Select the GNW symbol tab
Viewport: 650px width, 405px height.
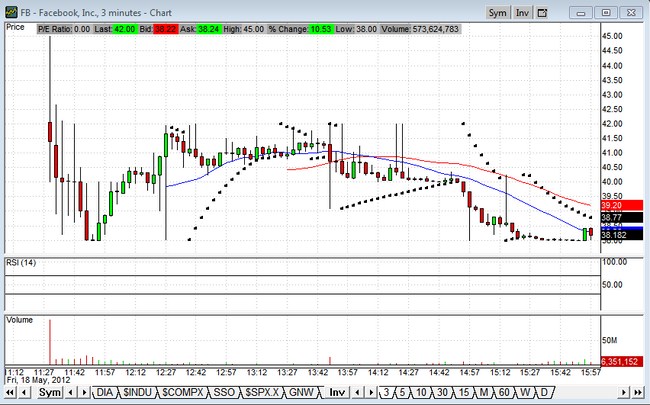(x=301, y=393)
